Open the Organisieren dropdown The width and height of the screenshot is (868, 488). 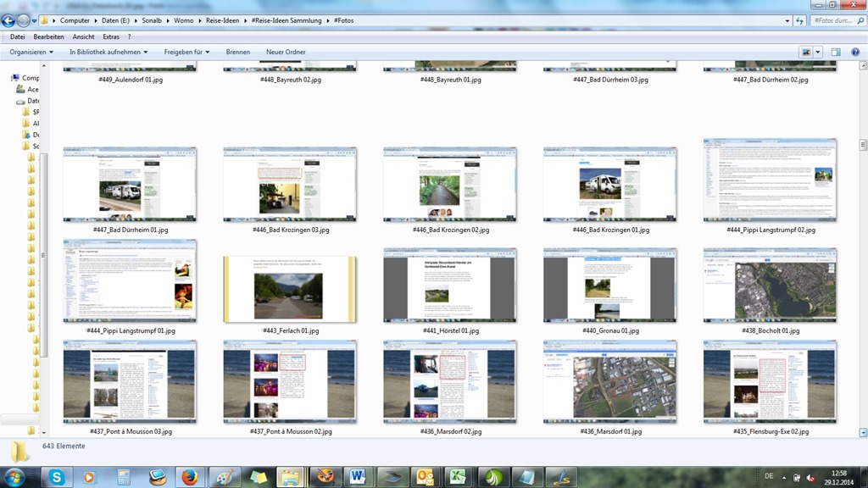(x=31, y=52)
